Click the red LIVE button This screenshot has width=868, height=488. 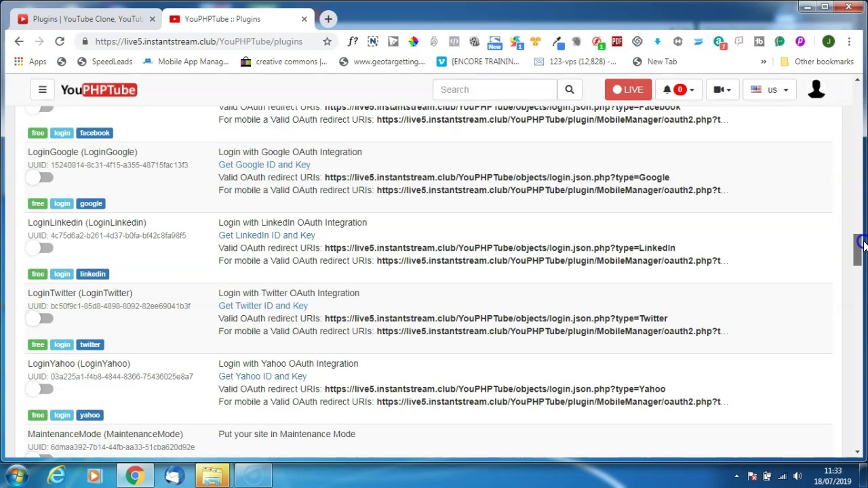[628, 89]
